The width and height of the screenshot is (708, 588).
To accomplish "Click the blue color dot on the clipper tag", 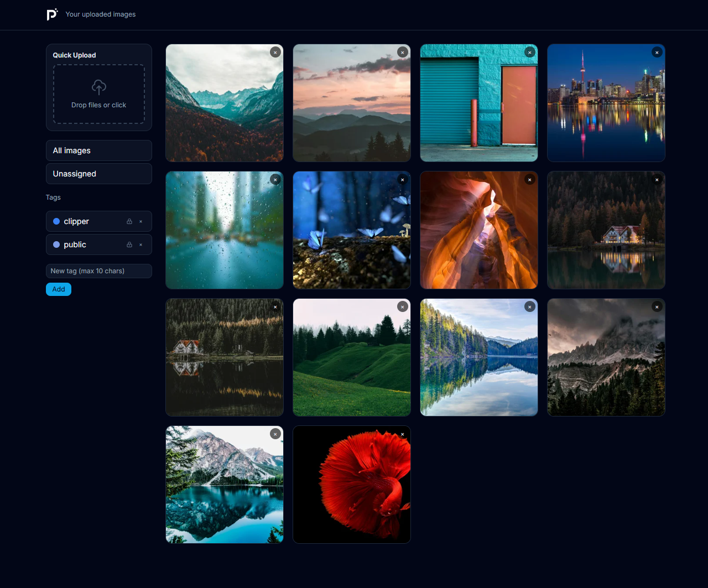I will tap(56, 221).
